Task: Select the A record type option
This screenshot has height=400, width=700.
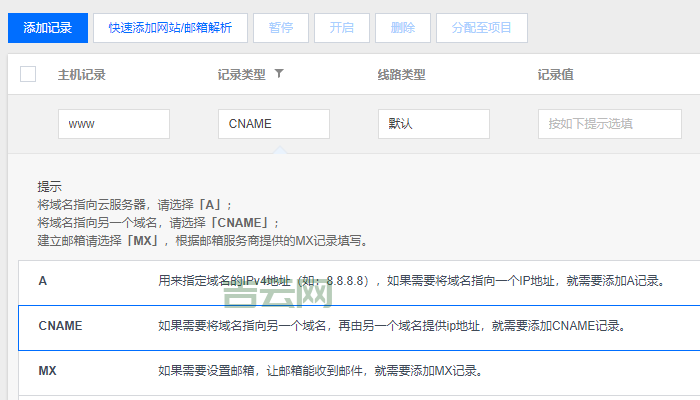Action: 359,283
